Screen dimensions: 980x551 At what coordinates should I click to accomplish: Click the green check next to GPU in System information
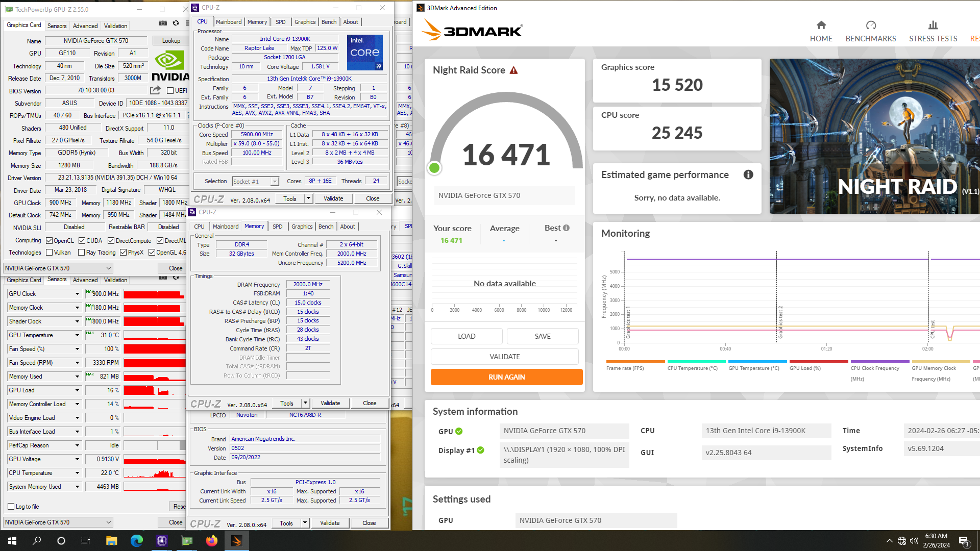click(x=459, y=431)
